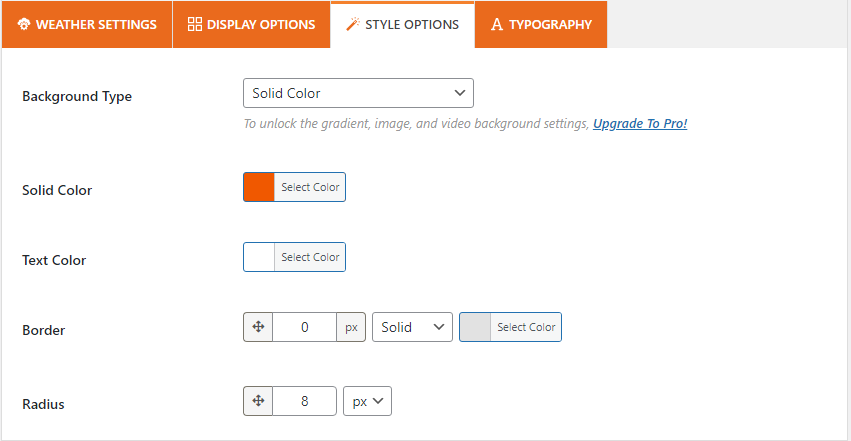Click the Typography letter A icon
The image size is (851, 441).
point(496,24)
